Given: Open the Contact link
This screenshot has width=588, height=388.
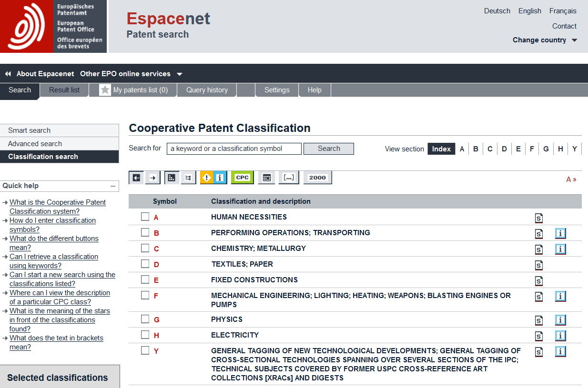Looking at the screenshot, I should (564, 26).
